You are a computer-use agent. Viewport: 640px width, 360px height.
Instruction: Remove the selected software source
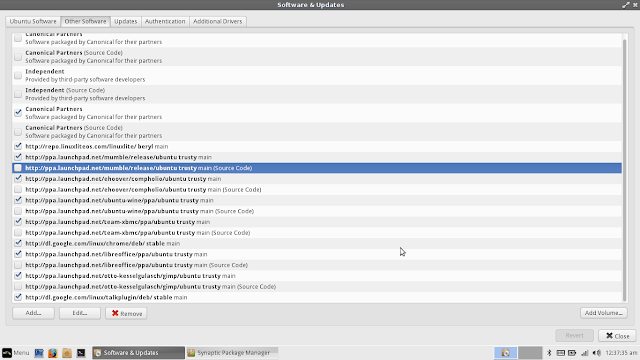pyautogui.click(x=126, y=313)
